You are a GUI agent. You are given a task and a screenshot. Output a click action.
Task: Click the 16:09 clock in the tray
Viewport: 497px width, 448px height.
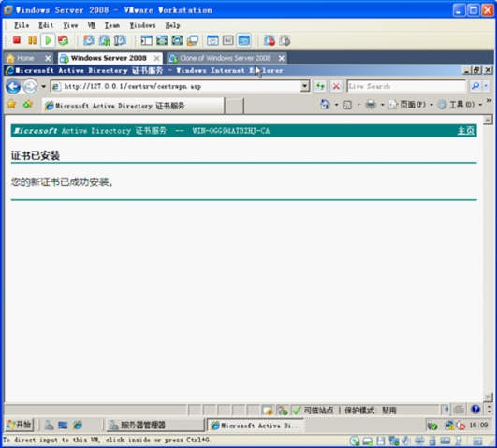pyautogui.click(x=478, y=425)
